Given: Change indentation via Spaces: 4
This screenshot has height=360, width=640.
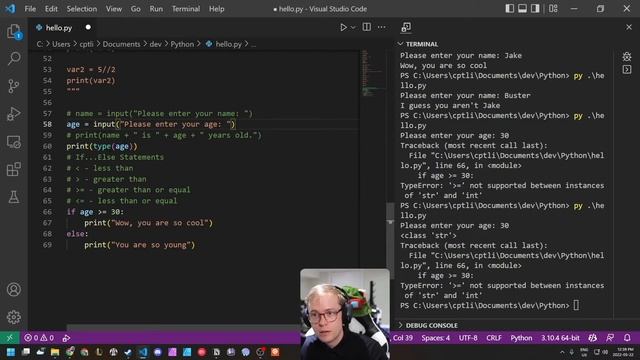Looking at the screenshot, I should (x=436, y=338).
